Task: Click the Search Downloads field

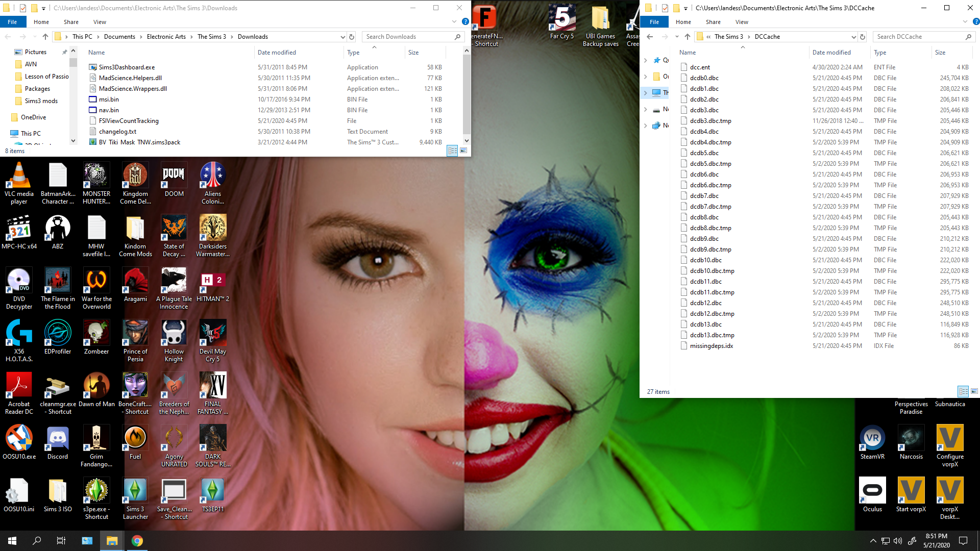Action: [413, 37]
